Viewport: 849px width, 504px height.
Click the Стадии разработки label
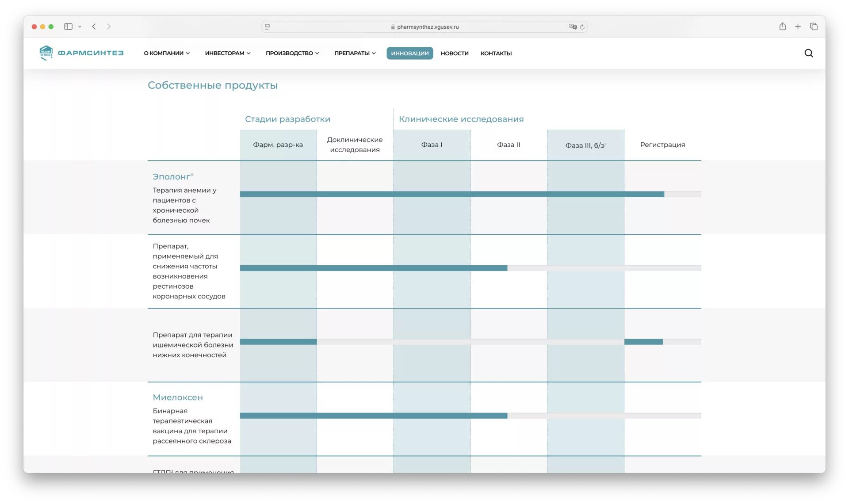click(287, 119)
